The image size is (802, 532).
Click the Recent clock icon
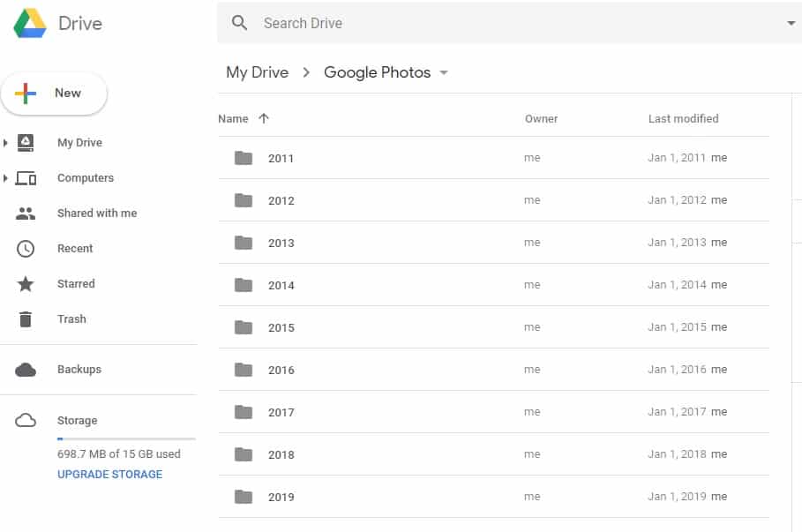point(26,249)
